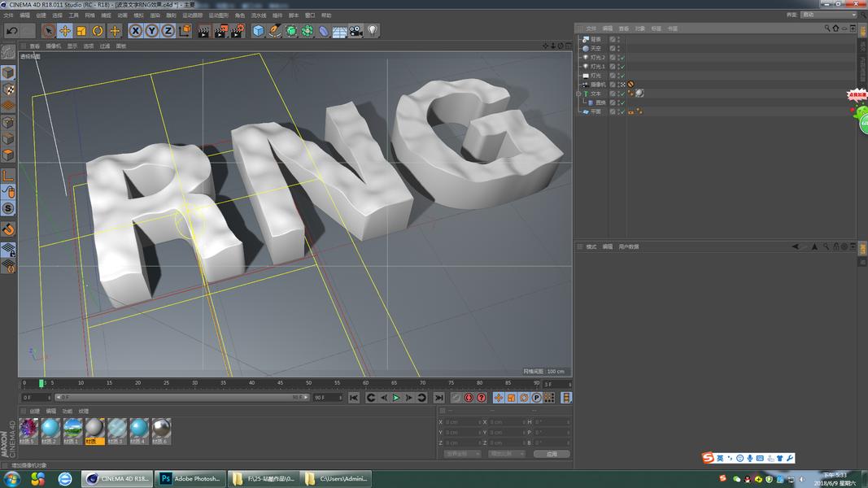Open the camera object tool
Image resolution: width=868 pixels, height=488 pixels.
click(356, 31)
